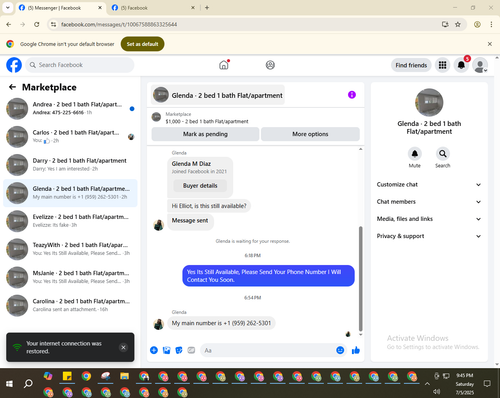The height and width of the screenshot is (398, 500).
Task: Choose a GIF from composer
Action: [x=191, y=350]
